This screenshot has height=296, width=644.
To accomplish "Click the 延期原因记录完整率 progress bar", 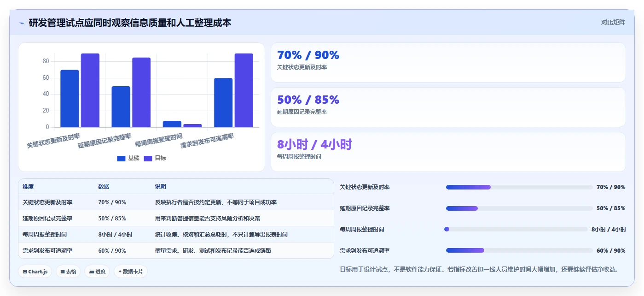I will point(519,208).
